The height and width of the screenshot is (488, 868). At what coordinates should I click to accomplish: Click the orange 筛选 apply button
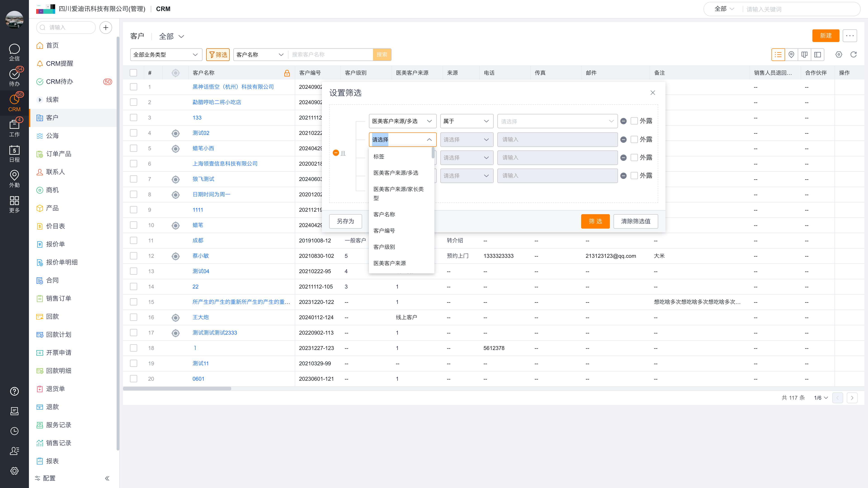[x=595, y=221]
